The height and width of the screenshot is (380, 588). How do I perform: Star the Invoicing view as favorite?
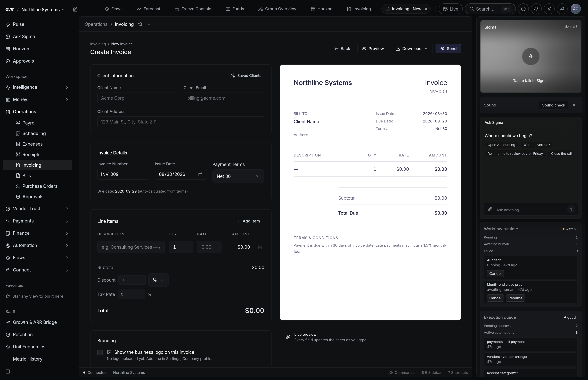tap(140, 24)
